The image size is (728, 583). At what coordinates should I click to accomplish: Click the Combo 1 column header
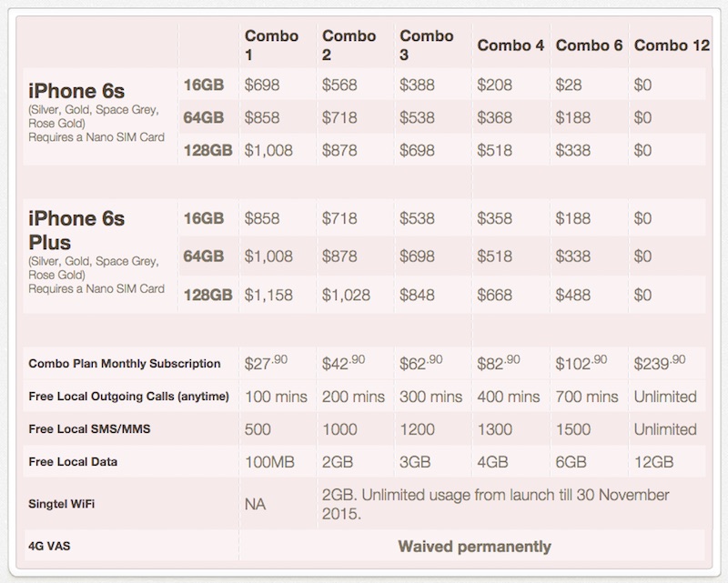(268, 45)
